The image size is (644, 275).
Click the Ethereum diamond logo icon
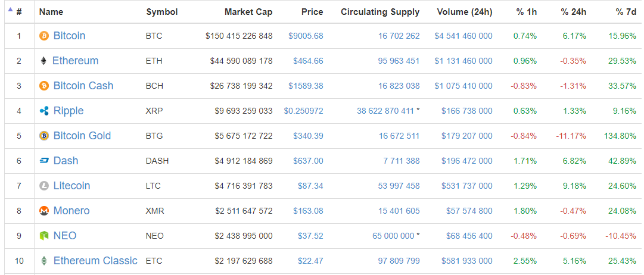pos(43,61)
